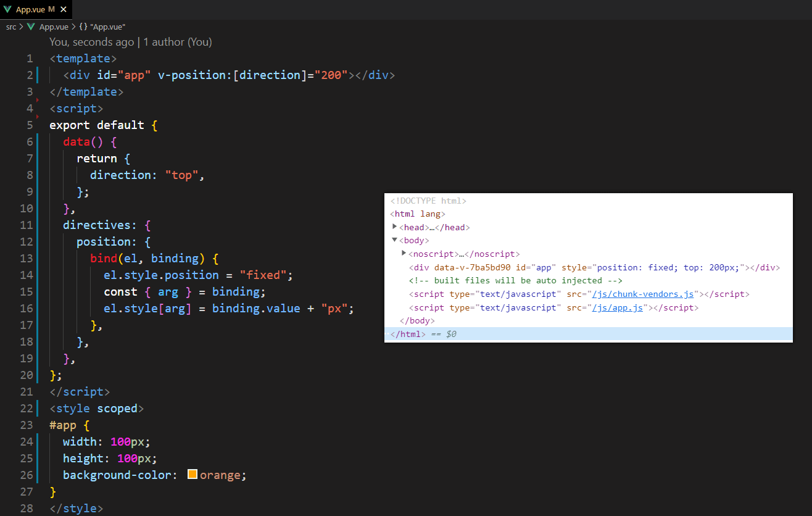Click the Vue file icon in tab
812x516 pixels.
click(x=8, y=9)
